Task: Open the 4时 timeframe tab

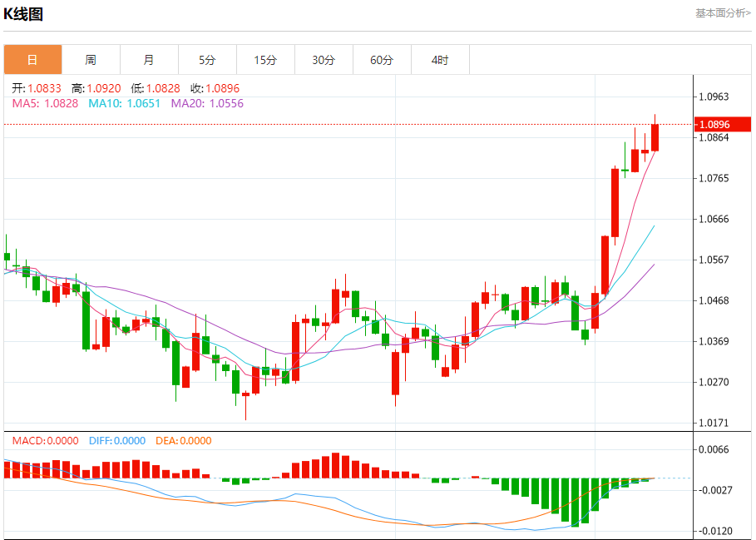Action: 440,60
